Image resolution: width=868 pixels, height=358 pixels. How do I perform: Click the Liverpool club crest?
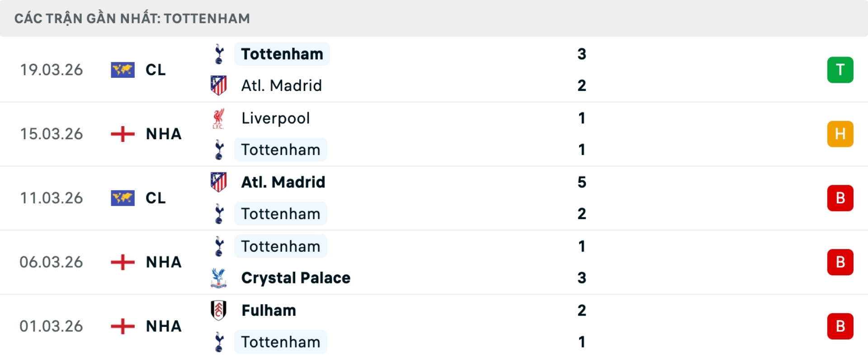tap(219, 118)
